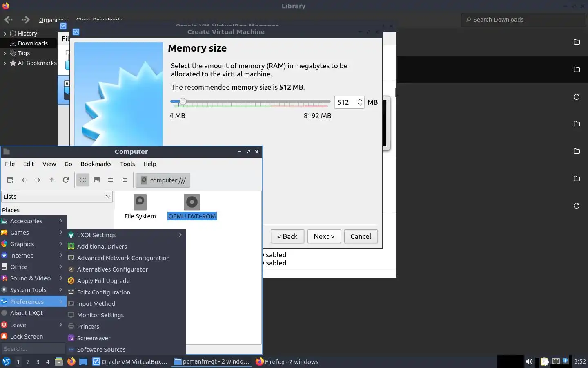Open Printers preferences entry
This screenshot has height=368, width=588.
pyautogui.click(x=127, y=327)
